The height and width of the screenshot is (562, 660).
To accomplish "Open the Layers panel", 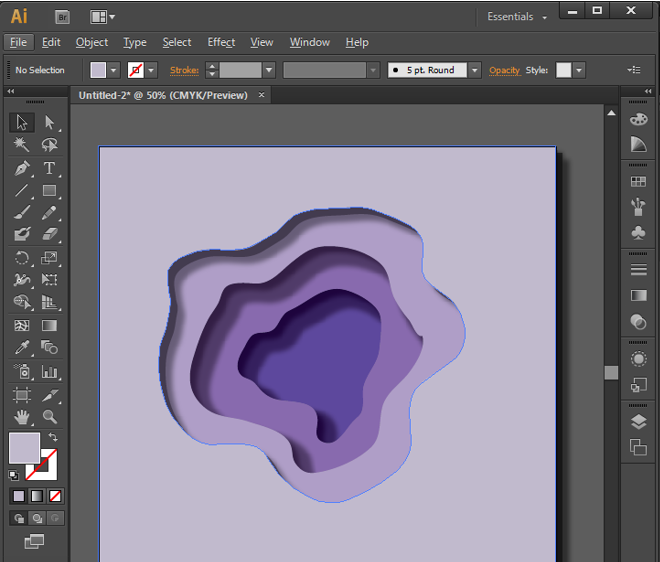I will [639, 422].
